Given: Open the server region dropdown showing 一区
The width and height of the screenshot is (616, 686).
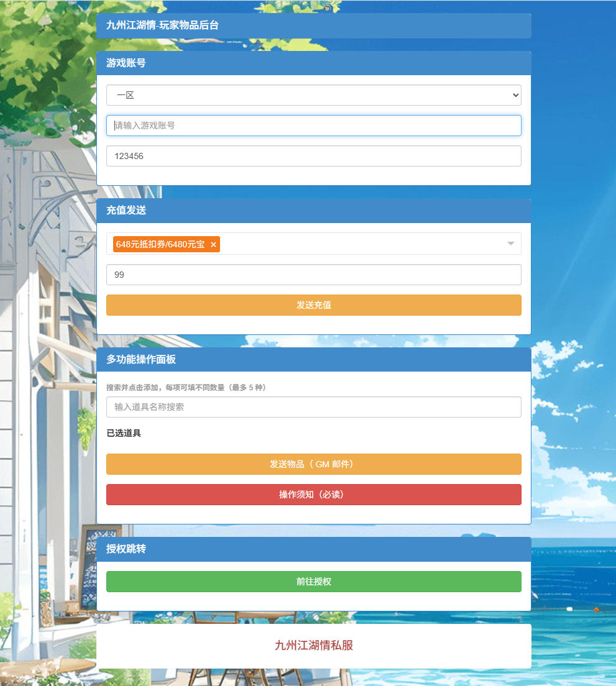Looking at the screenshot, I should pos(314,95).
